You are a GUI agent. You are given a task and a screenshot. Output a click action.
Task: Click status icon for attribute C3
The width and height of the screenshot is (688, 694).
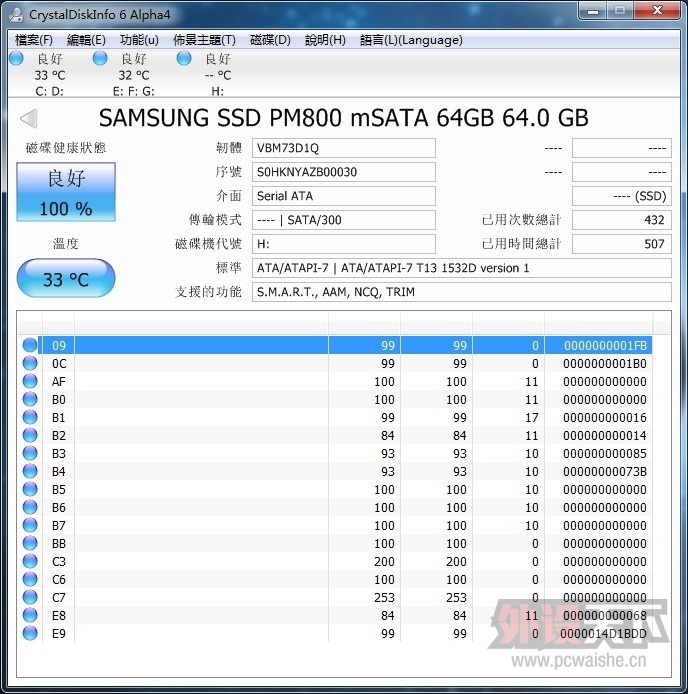click(x=30, y=561)
